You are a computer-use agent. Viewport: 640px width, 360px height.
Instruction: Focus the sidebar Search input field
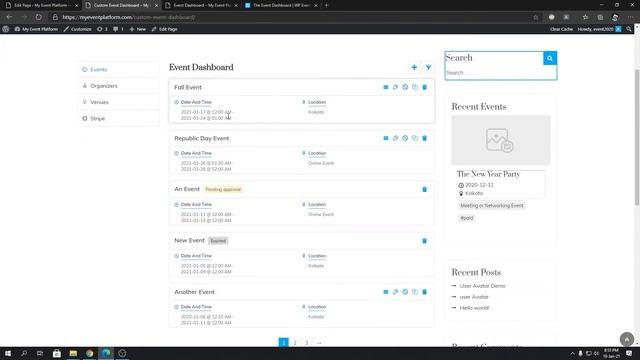click(500, 73)
